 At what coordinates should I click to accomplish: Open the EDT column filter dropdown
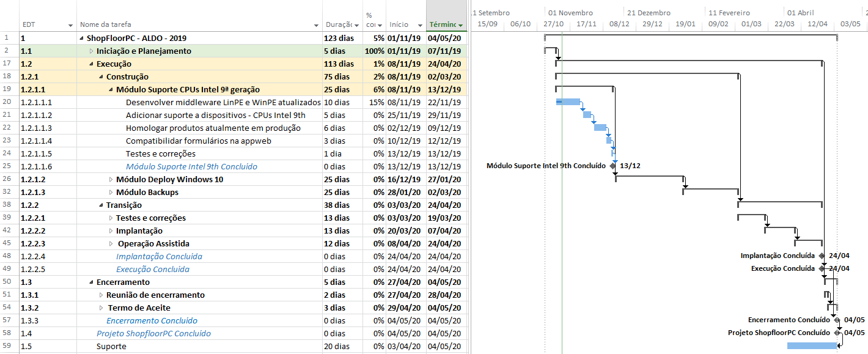tap(72, 26)
